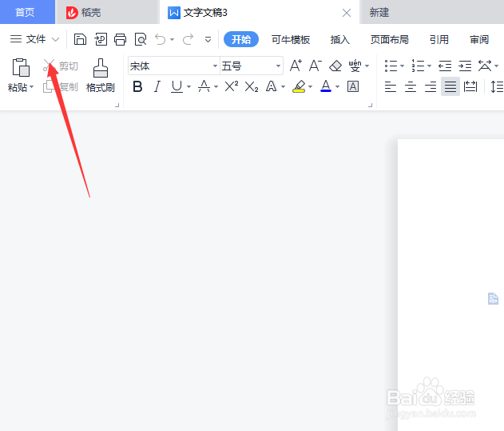The height and width of the screenshot is (431, 504).
Task: Apply yellow highlight color
Action: (x=299, y=86)
